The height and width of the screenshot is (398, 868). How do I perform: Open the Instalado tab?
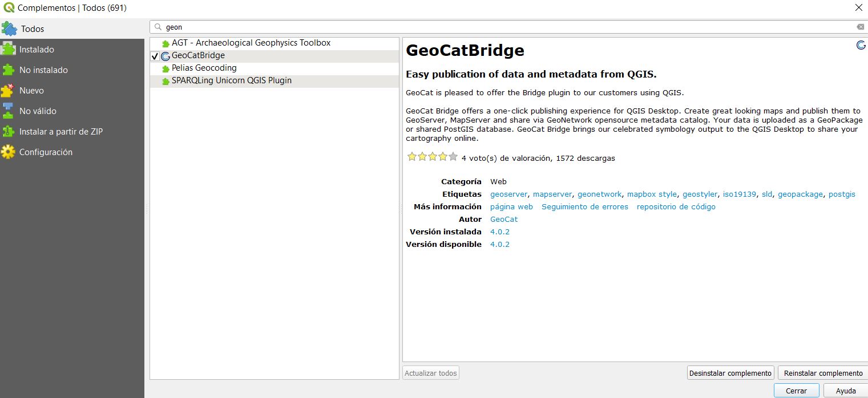[37, 50]
